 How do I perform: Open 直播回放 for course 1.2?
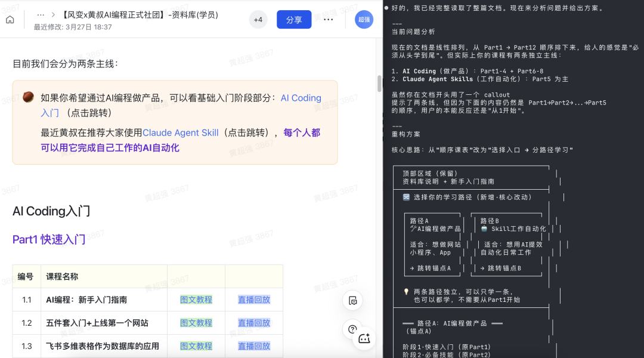pyautogui.click(x=254, y=323)
